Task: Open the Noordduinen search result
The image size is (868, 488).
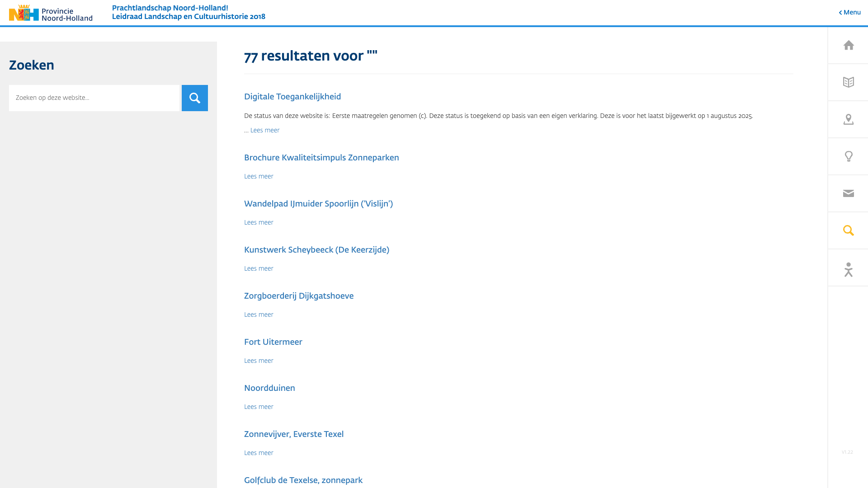Action: tap(269, 388)
